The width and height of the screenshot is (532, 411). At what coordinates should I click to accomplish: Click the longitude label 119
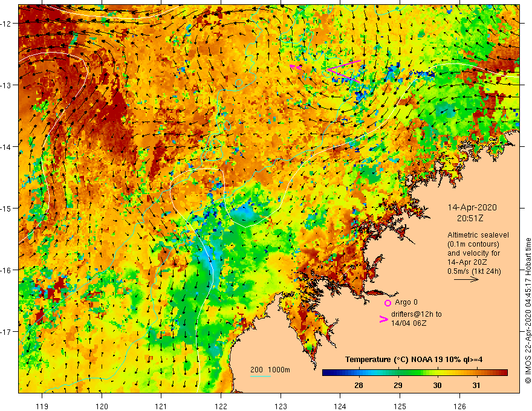42,406
